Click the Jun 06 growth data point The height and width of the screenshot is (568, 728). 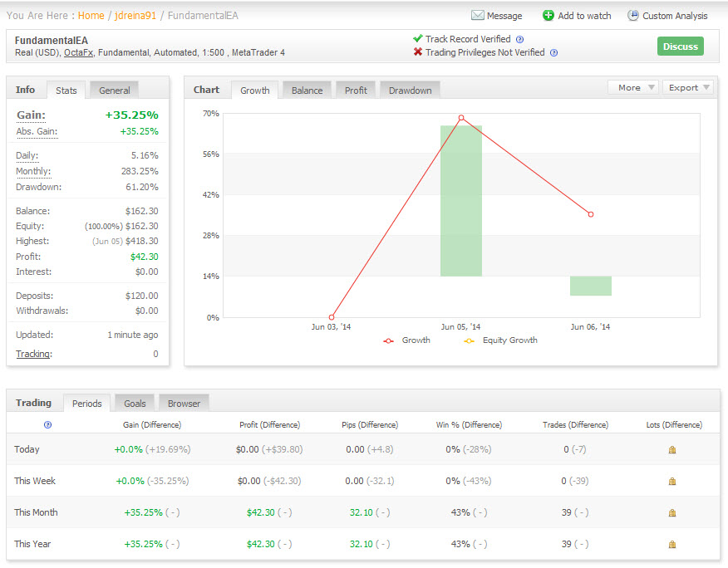click(x=591, y=214)
